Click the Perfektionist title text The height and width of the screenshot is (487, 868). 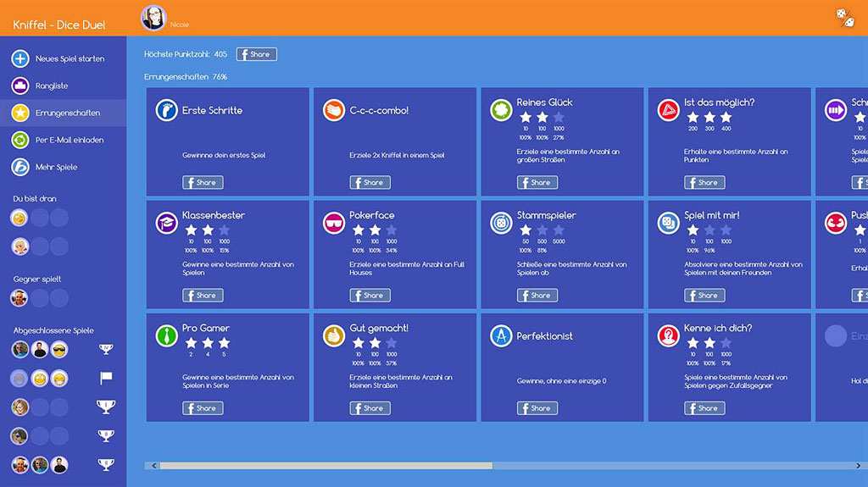click(x=545, y=336)
